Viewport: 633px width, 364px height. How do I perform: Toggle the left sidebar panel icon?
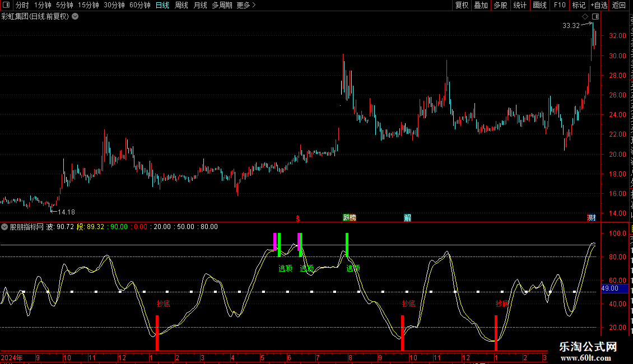coord(6,5)
